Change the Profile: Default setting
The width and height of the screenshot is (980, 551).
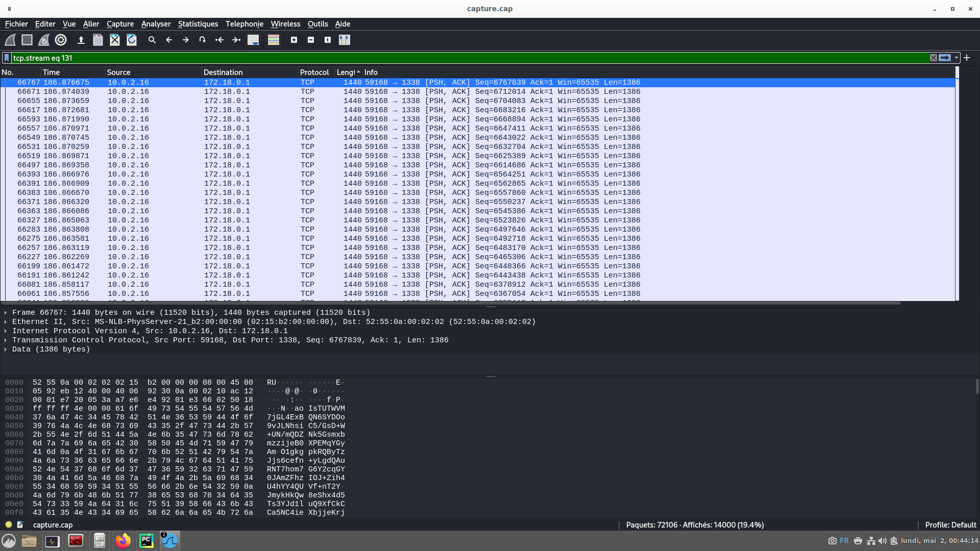pyautogui.click(x=950, y=525)
